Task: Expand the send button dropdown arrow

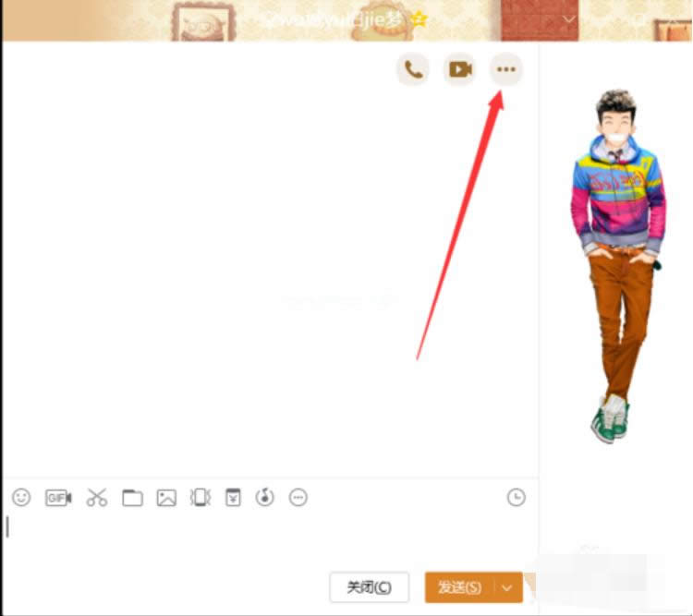Action: tap(507, 587)
